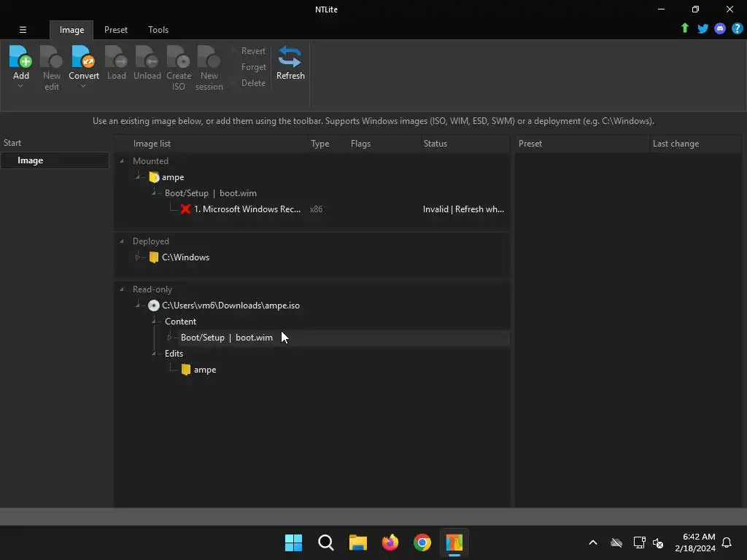747x560 pixels.
Task: Click the 'x86' type cell
Action: (x=316, y=209)
